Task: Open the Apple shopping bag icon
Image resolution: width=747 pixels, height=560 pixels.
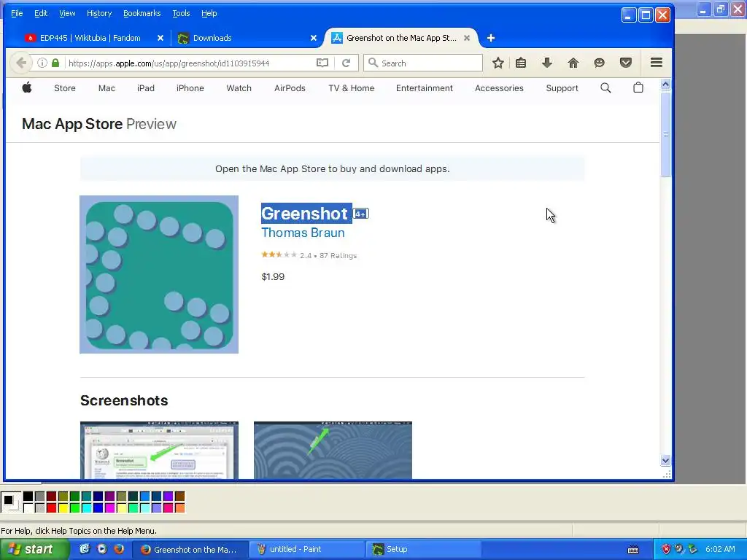Action: point(638,87)
